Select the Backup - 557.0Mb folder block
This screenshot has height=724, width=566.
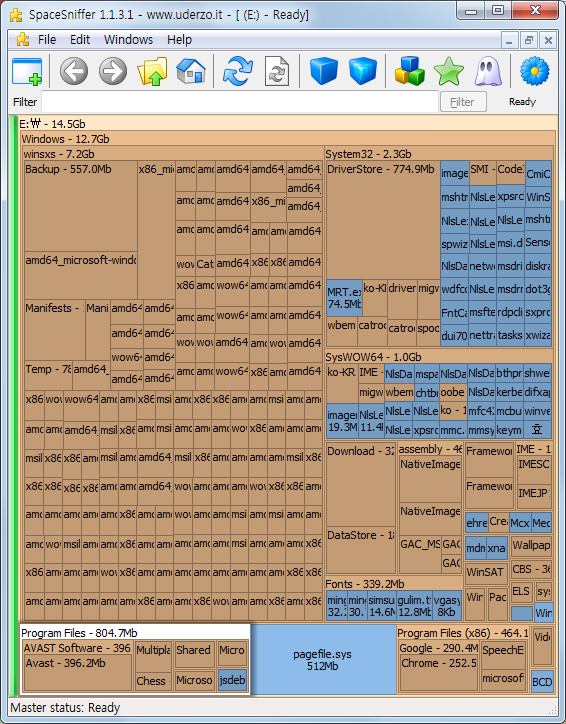(x=81, y=206)
